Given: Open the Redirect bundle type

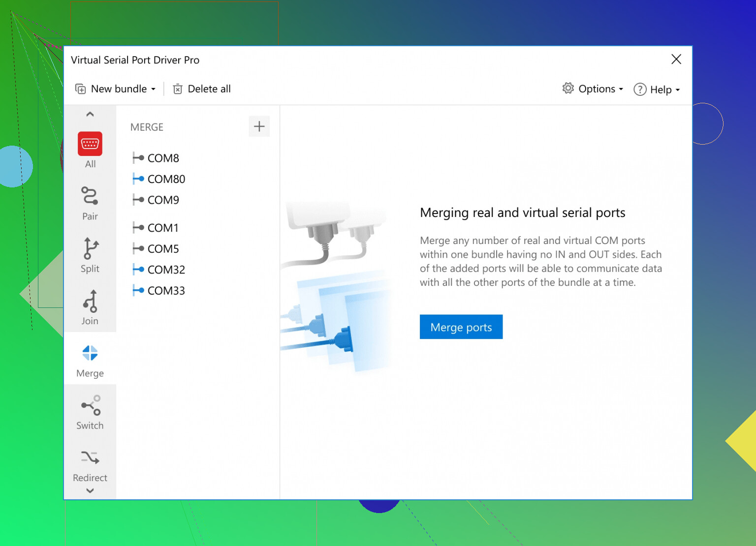Looking at the screenshot, I should [90, 464].
